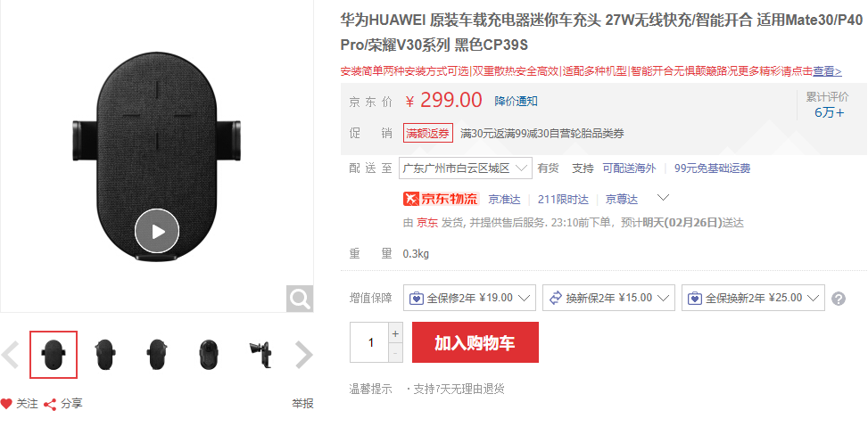
Task: Click the 分享 share icon
Action: pyautogui.click(x=50, y=405)
